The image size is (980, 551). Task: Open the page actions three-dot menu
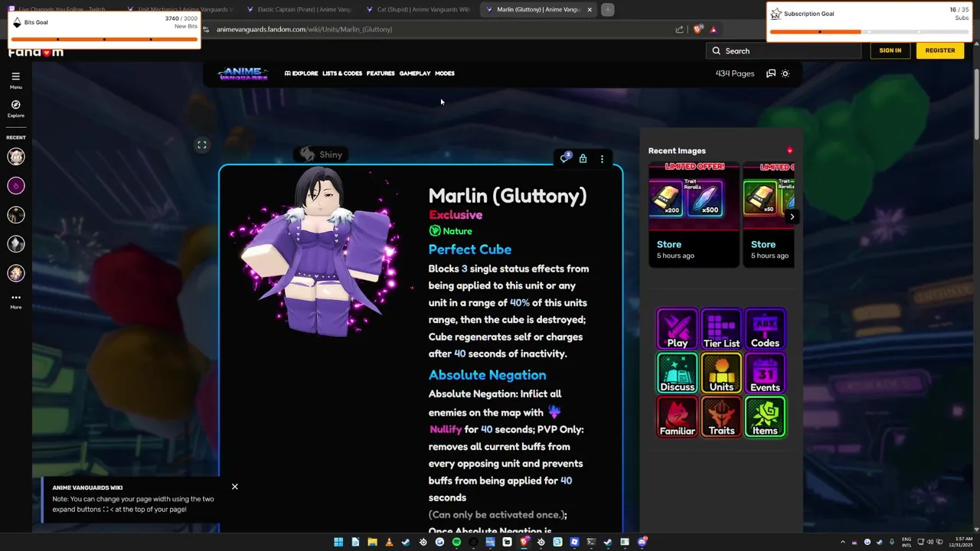tap(602, 159)
